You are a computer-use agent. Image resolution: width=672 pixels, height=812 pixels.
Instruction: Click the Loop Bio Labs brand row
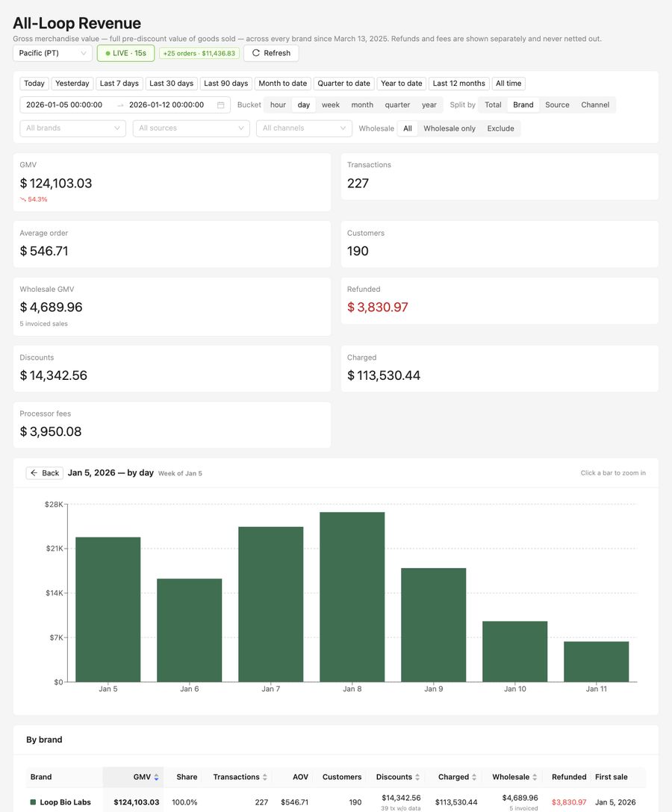[336, 802]
